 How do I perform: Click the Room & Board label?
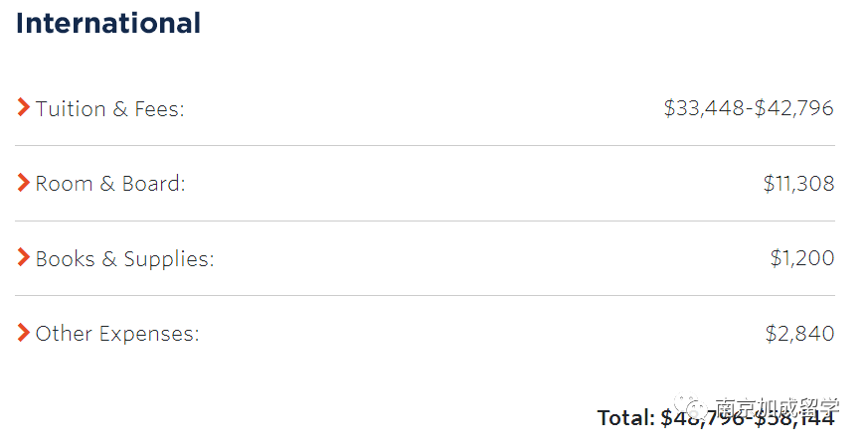pyautogui.click(x=110, y=184)
